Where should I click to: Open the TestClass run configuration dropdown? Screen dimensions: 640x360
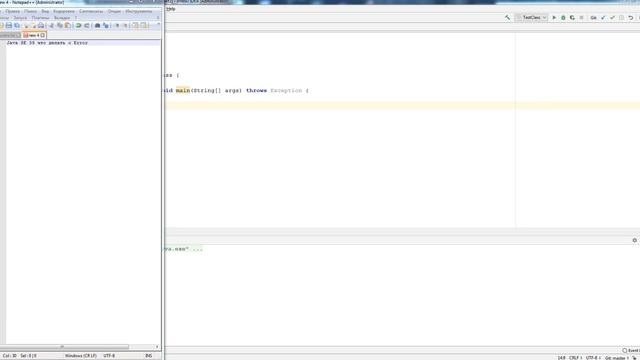pyautogui.click(x=531, y=18)
